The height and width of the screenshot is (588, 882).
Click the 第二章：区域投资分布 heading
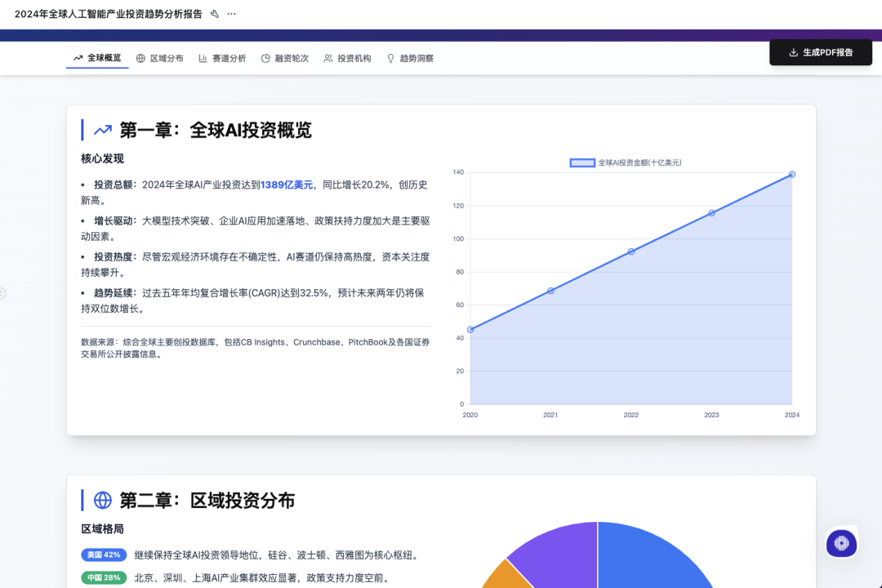tap(207, 501)
